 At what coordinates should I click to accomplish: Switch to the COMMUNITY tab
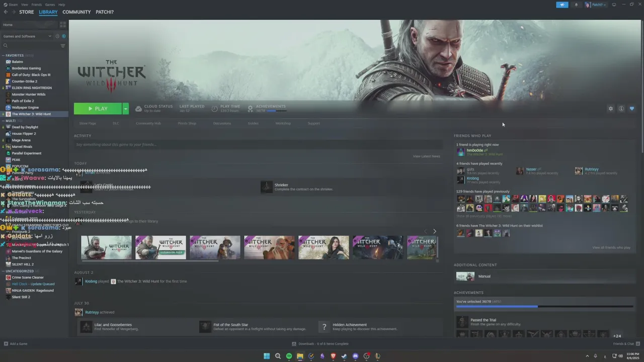click(76, 12)
